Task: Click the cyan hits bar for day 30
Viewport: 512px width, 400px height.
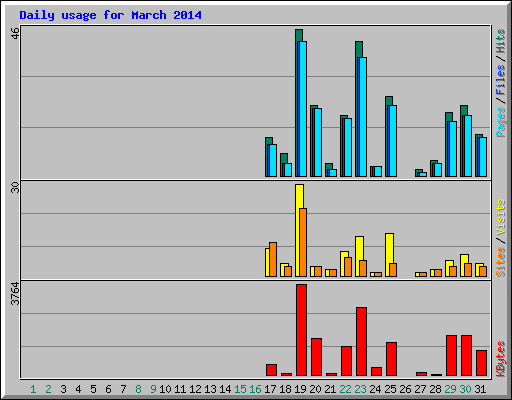Action: pos(468,146)
